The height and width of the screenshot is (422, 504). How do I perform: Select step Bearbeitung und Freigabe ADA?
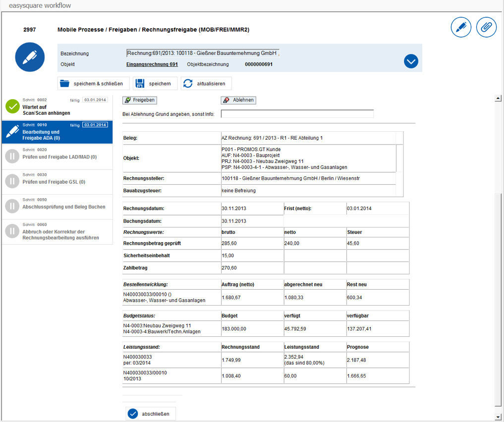click(x=55, y=134)
